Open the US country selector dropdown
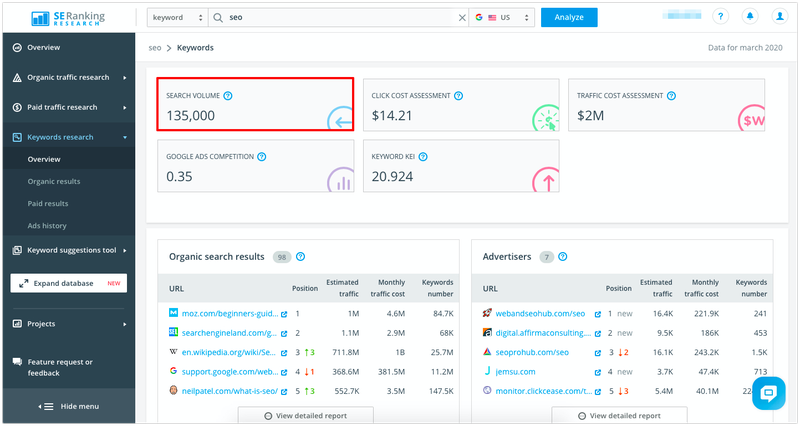The width and height of the screenshot is (800, 426). point(502,17)
